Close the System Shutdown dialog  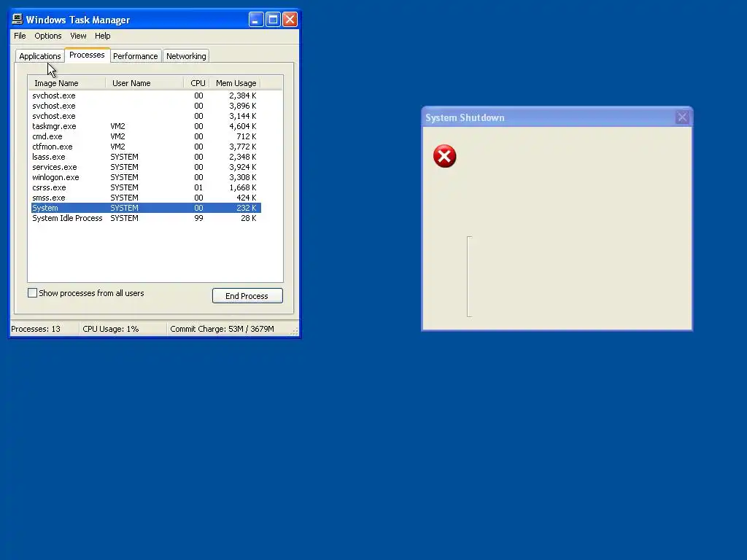[682, 117]
